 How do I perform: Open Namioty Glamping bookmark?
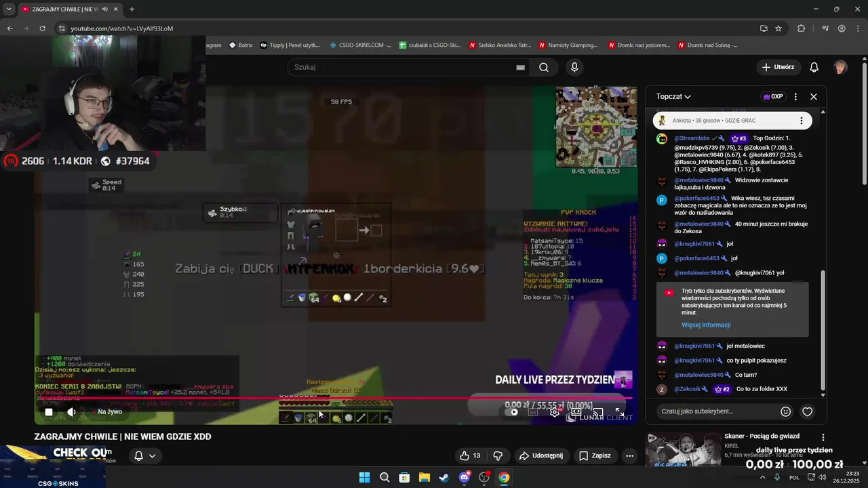coord(568,45)
